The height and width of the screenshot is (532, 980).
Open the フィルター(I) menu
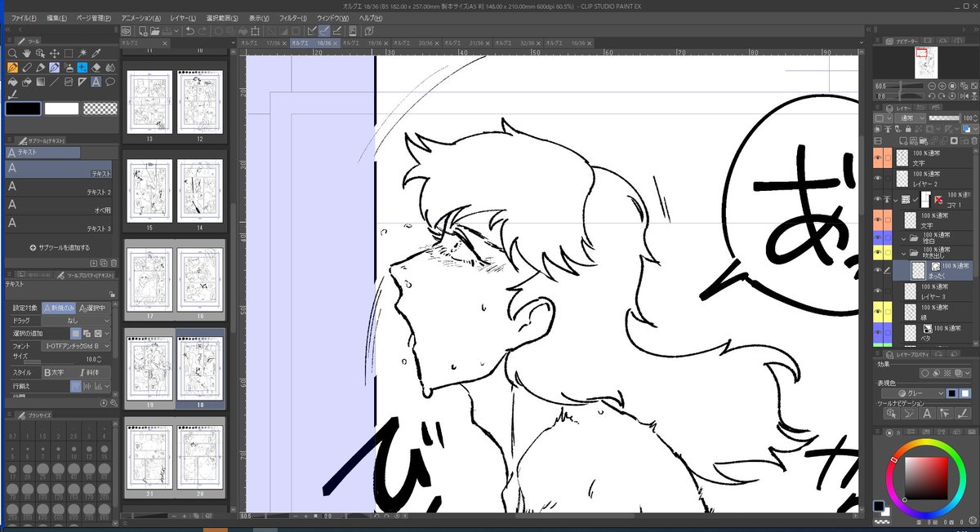293,17
